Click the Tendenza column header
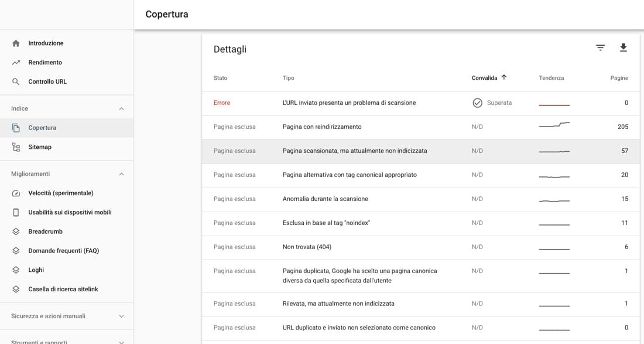This screenshot has width=644, height=344. tap(551, 78)
